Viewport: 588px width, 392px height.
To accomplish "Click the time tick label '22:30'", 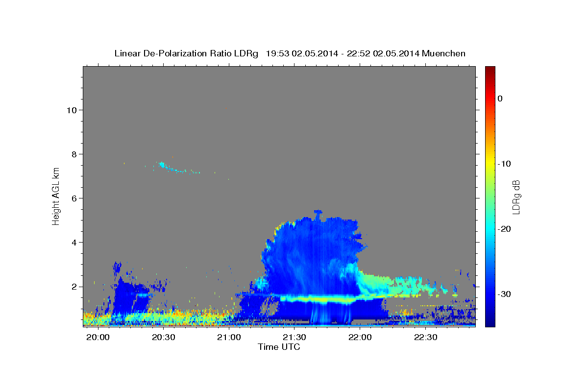I will coord(425,338).
